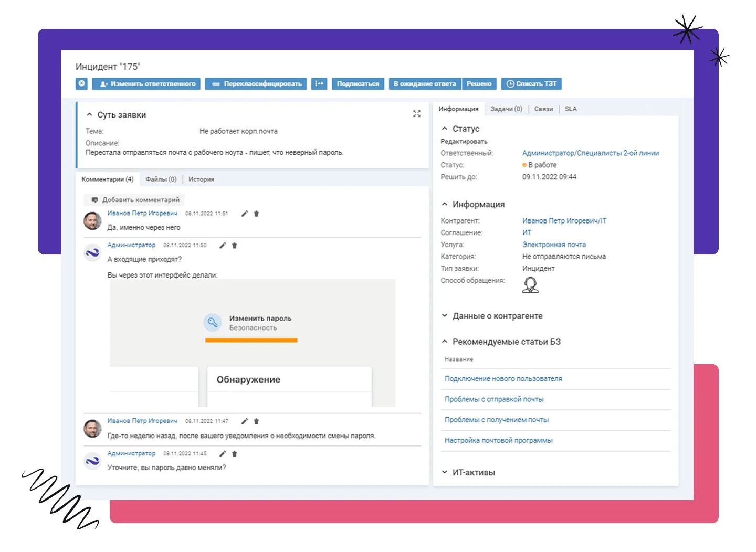Screen dimensions: 756x552
Task: Open the SLA tab
Action: 571,109
